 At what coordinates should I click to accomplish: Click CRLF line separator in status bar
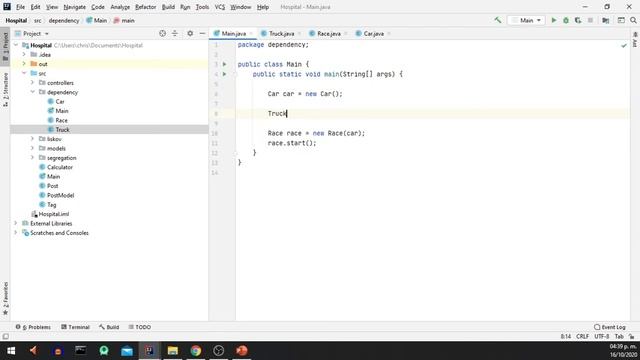click(582, 336)
